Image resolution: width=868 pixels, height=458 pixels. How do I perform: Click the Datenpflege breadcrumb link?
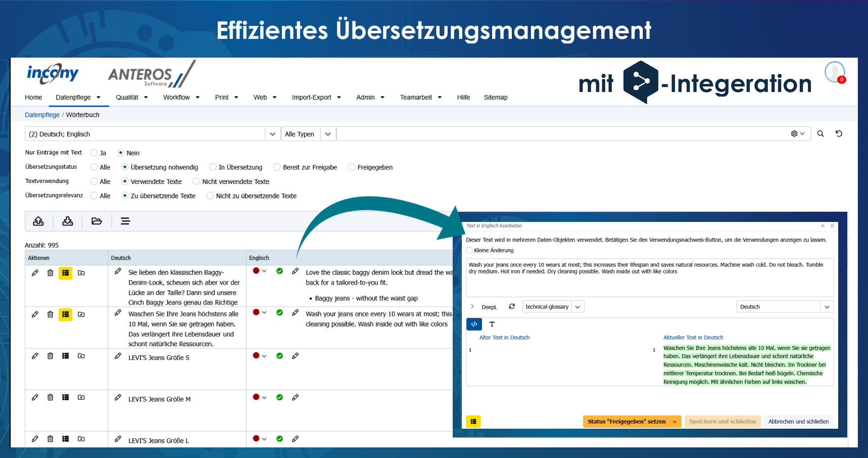[x=42, y=115]
